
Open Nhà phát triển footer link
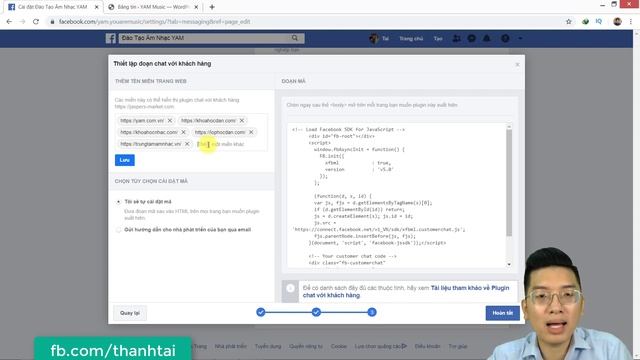coord(231,346)
